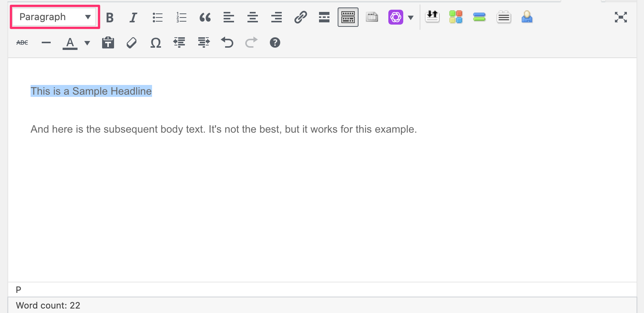Click the blue and green bars icon
This screenshot has height=313, width=644.
point(479,17)
